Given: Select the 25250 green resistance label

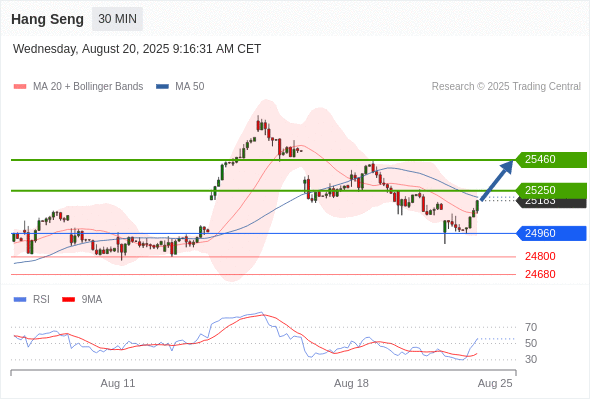Looking at the screenshot, I should (x=551, y=190).
